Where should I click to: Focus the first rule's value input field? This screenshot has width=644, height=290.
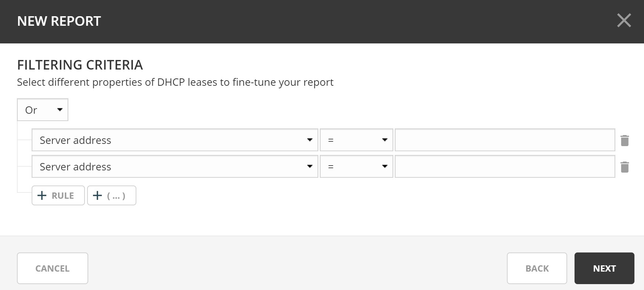[x=505, y=140]
